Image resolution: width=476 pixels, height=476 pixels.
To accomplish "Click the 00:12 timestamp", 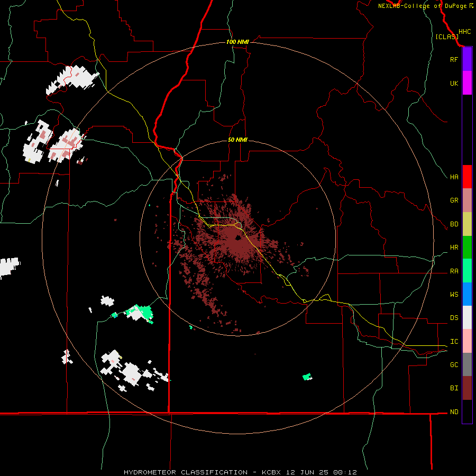I will pyautogui.click(x=345, y=472).
